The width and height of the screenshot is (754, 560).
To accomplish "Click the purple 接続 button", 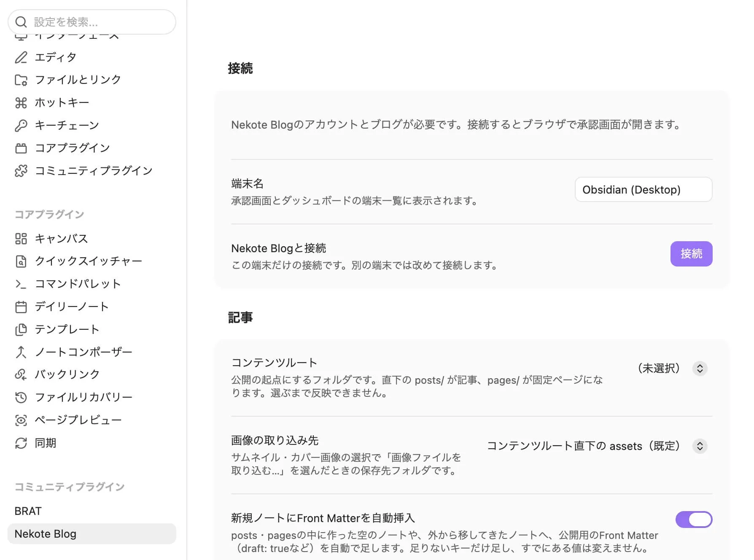I will click(691, 254).
